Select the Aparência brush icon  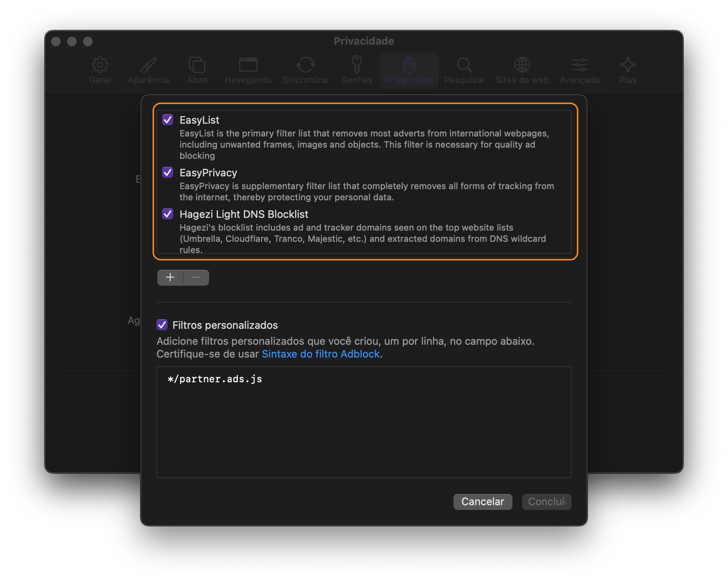[x=148, y=65]
